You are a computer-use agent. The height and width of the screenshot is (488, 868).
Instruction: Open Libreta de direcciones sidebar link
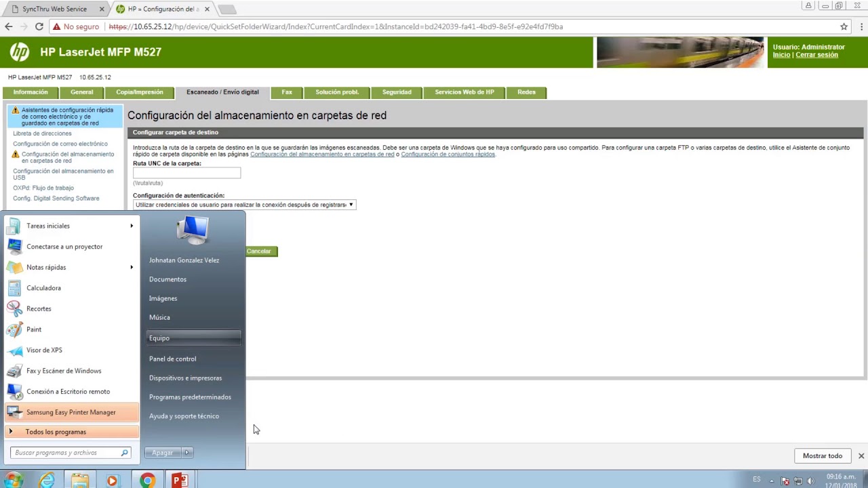pos(42,134)
